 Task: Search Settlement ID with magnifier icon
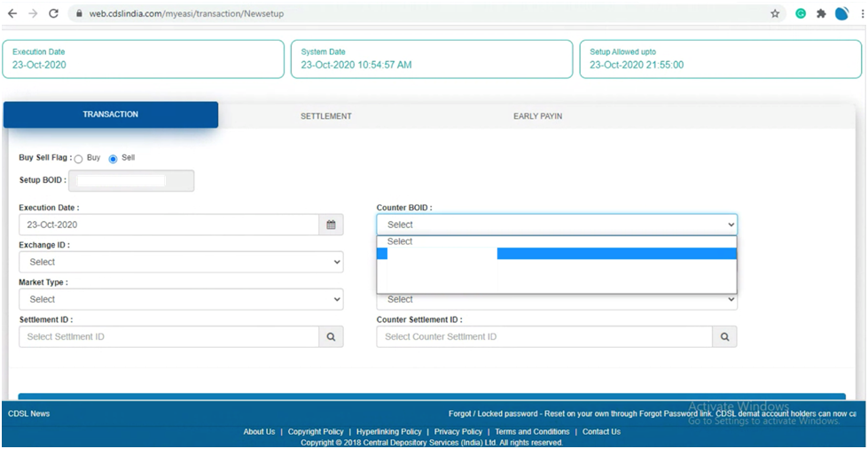(x=331, y=337)
